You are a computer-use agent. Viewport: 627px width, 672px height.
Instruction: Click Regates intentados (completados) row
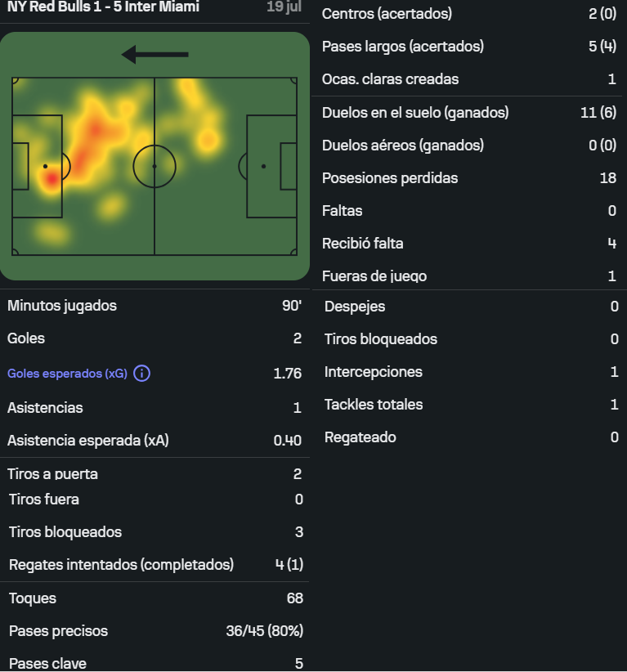pyautogui.click(x=155, y=564)
